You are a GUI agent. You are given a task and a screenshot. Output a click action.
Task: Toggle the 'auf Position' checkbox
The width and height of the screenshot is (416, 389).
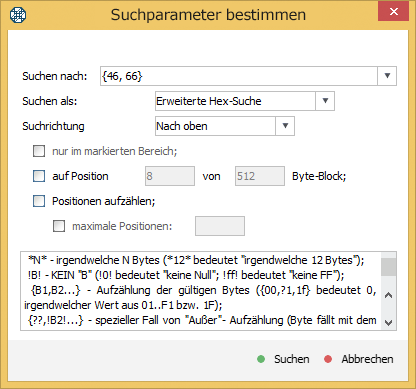point(39,176)
